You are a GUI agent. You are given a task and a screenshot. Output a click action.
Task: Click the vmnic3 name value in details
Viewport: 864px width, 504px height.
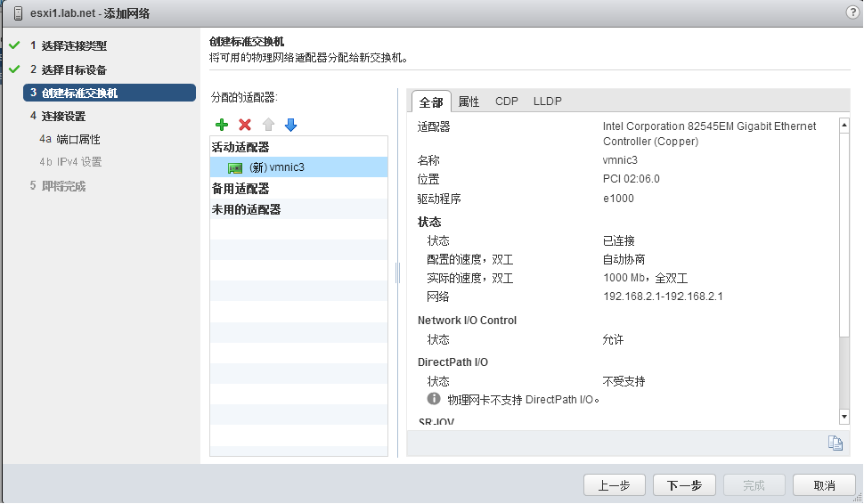coord(620,160)
